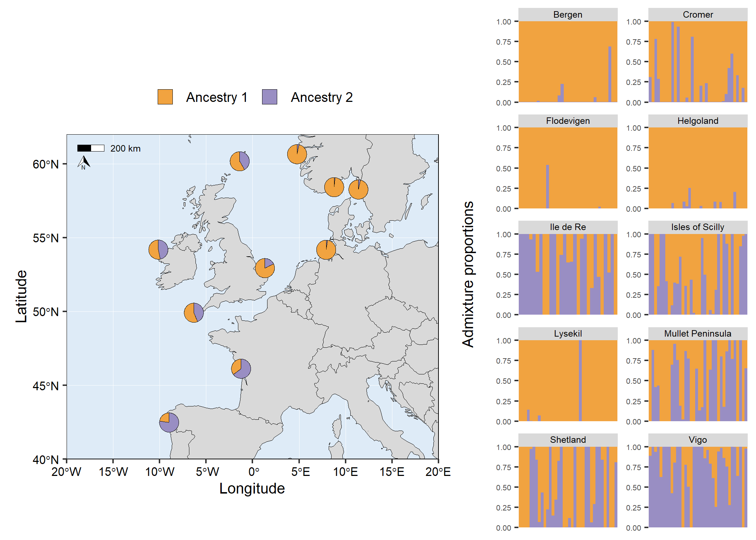Click the Helgoland facet panel header
This screenshot has height=540, width=756.
(697, 121)
